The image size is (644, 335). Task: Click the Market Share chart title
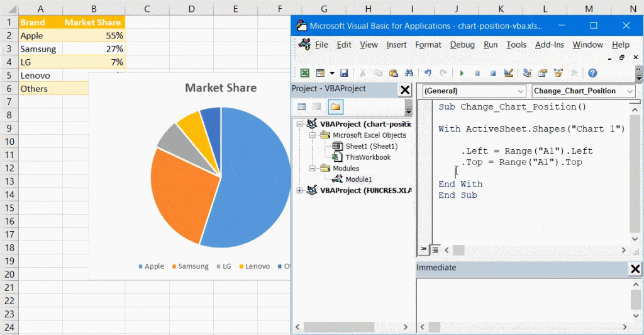[221, 88]
